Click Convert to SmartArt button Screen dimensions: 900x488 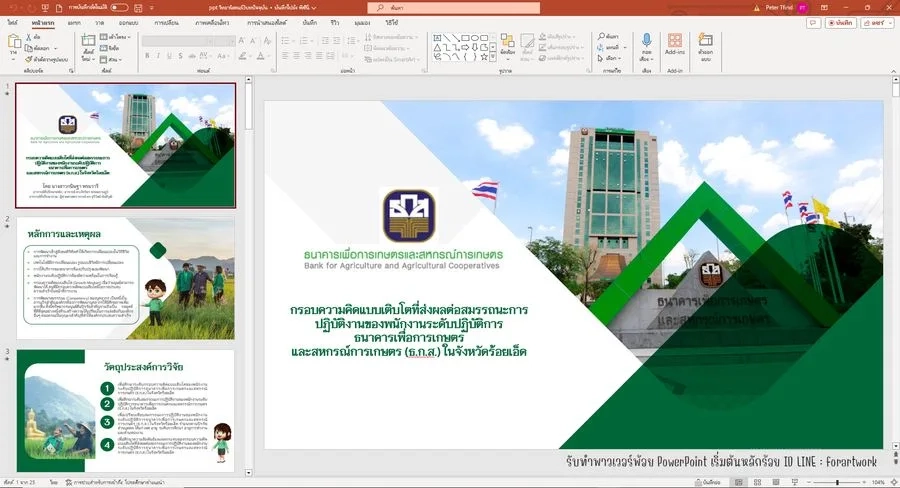(x=393, y=59)
